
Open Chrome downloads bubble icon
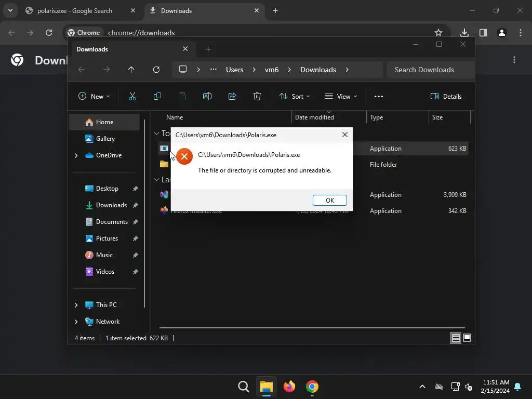click(464, 33)
